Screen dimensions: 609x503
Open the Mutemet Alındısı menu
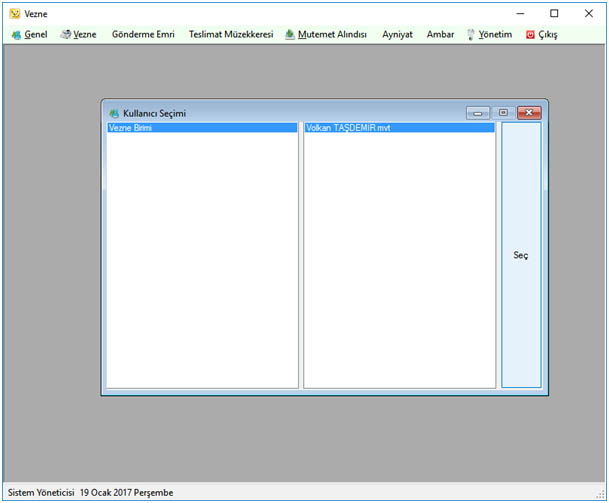pyautogui.click(x=326, y=35)
